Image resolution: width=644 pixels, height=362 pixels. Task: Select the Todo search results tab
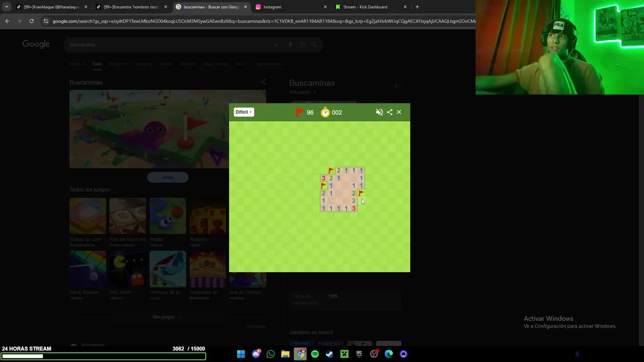point(97,64)
